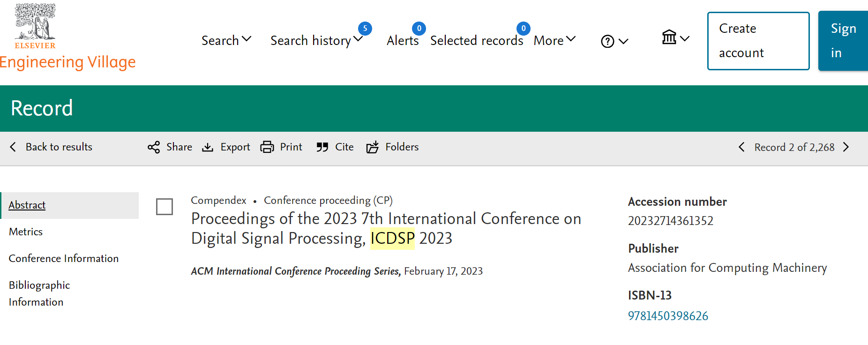Click the Print button label
The width and height of the screenshot is (868, 345).
click(291, 147)
